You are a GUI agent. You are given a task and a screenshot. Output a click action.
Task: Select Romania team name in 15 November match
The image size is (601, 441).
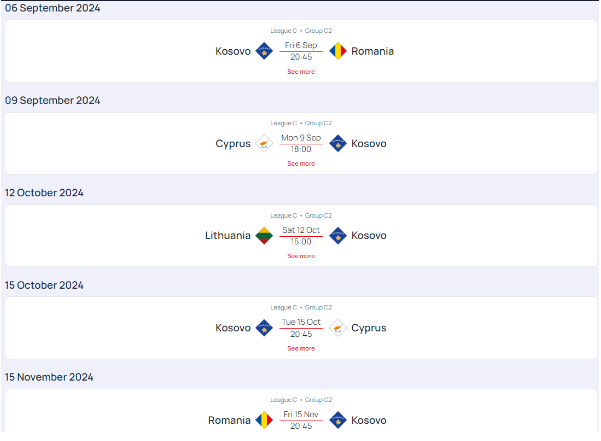[230, 420]
